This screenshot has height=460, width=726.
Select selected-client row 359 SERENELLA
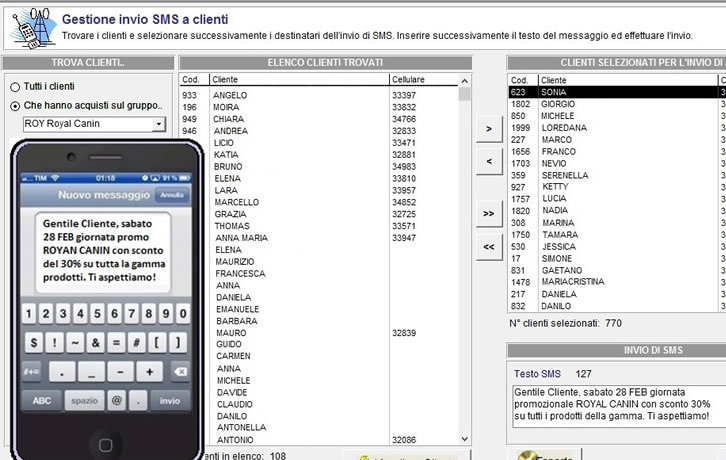tap(617, 176)
